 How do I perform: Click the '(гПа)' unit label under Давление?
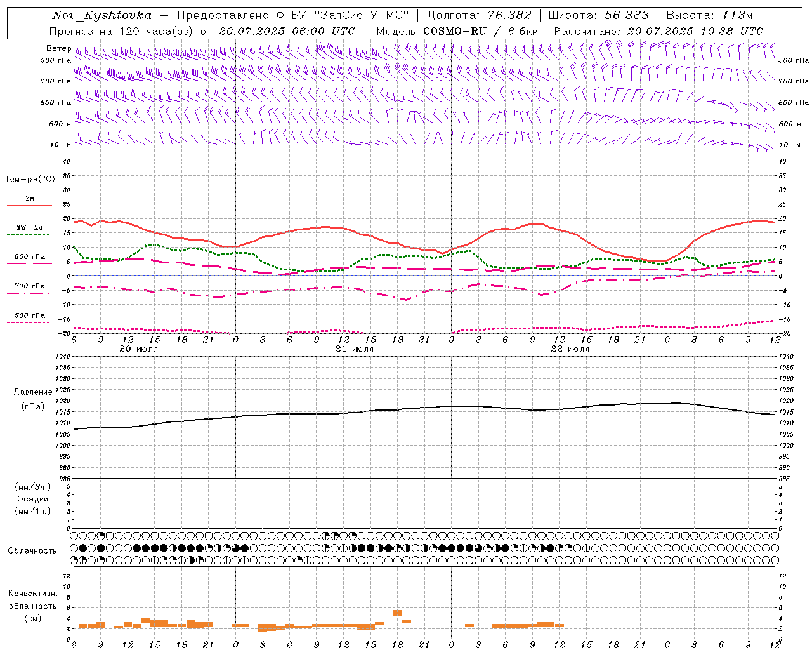(33, 406)
